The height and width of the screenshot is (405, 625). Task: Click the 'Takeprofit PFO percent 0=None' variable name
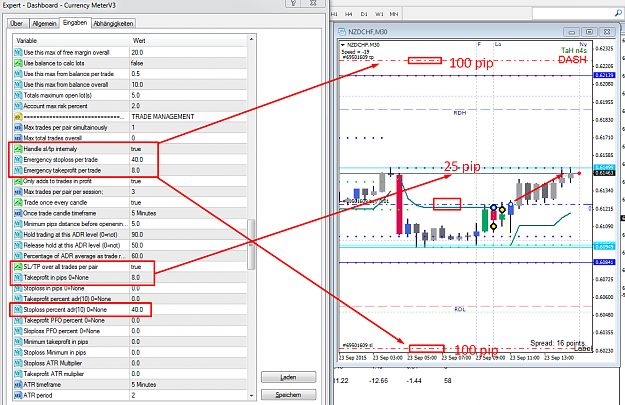(64, 320)
